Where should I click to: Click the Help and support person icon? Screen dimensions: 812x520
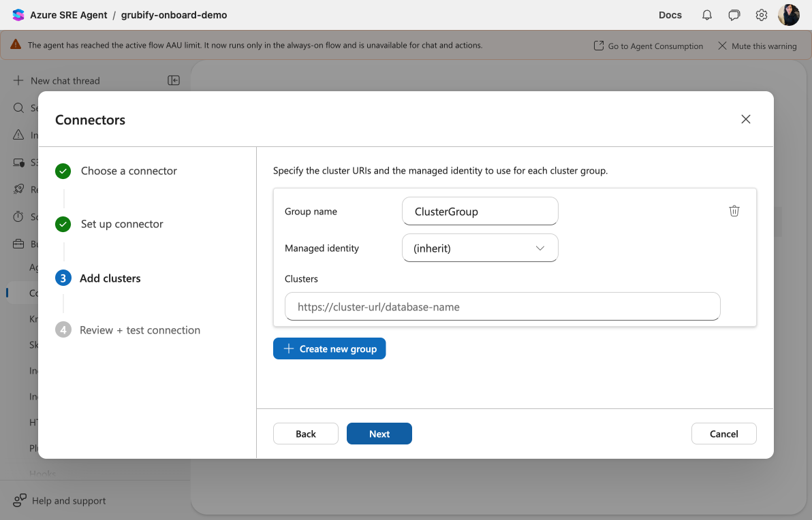click(20, 500)
